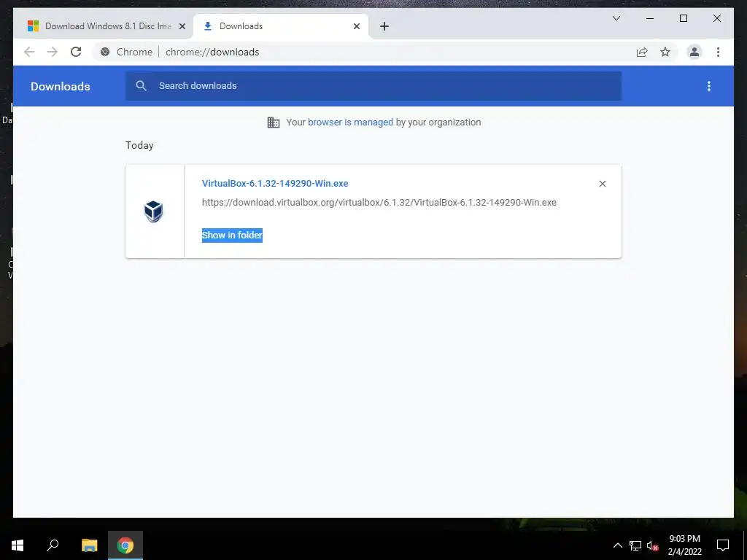
Task: Minimize the Chrome window
Action: pyautogui.click(x=650, y=18)
